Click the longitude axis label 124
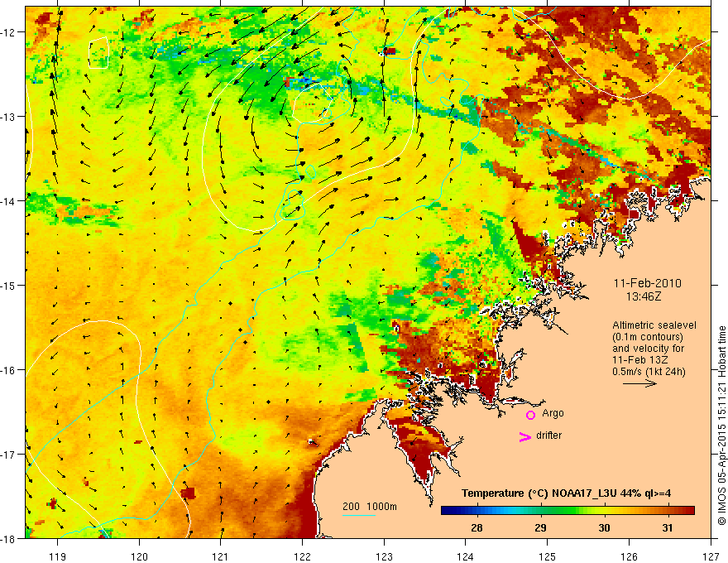Screen dimensions: 728x563 coord(466,556)
